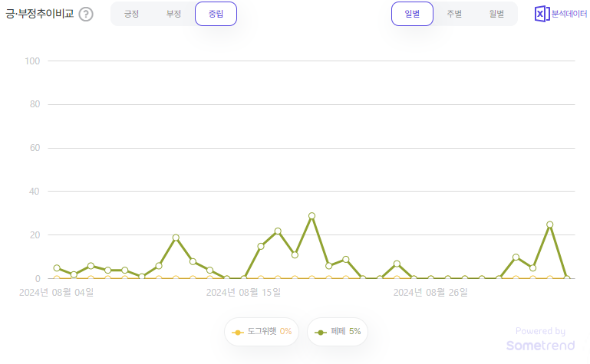The image size is (590, 364).
Task: Click the yellow 도그위햇 legend marker
Action: 237,333
